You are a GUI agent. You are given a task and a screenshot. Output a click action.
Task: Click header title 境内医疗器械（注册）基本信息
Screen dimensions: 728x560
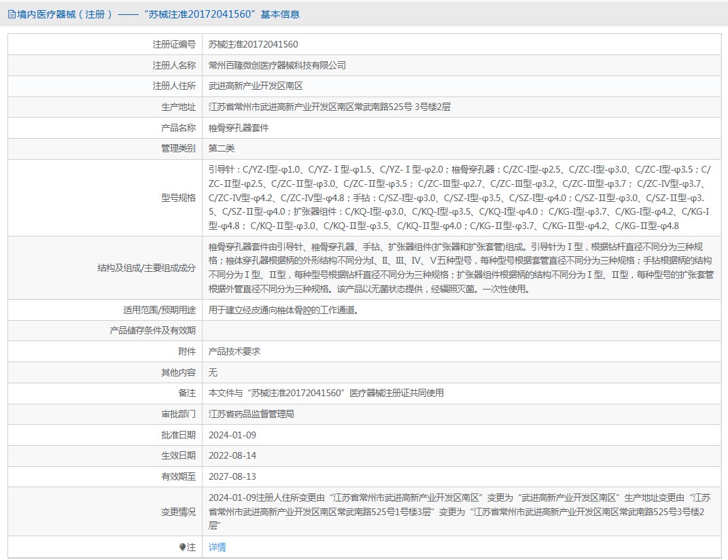pos(158,14)
